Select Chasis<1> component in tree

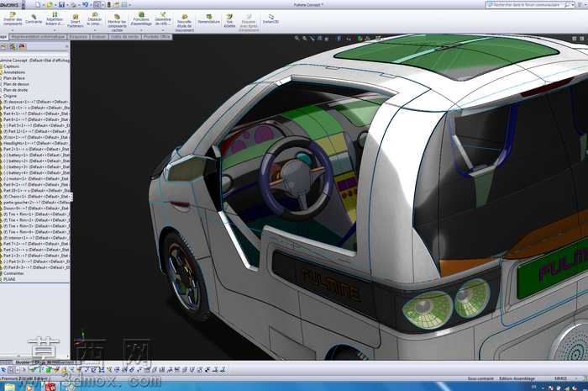coord(36,196)
